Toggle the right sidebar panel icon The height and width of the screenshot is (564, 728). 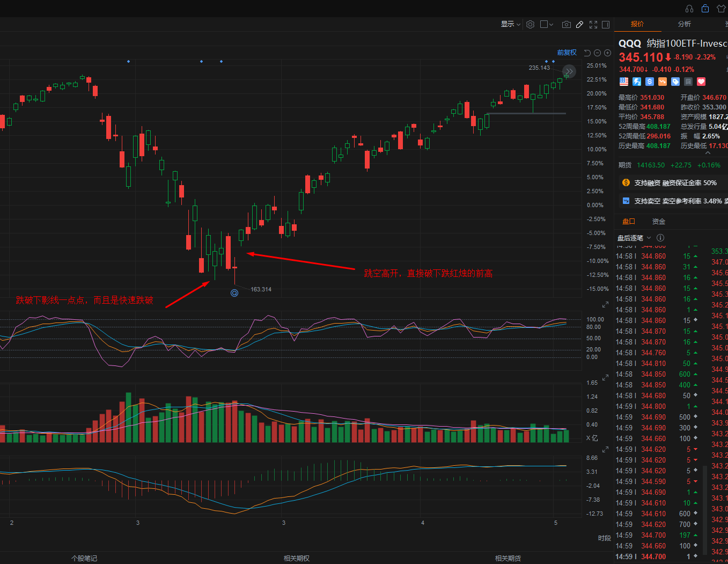(x=606, y=24)
